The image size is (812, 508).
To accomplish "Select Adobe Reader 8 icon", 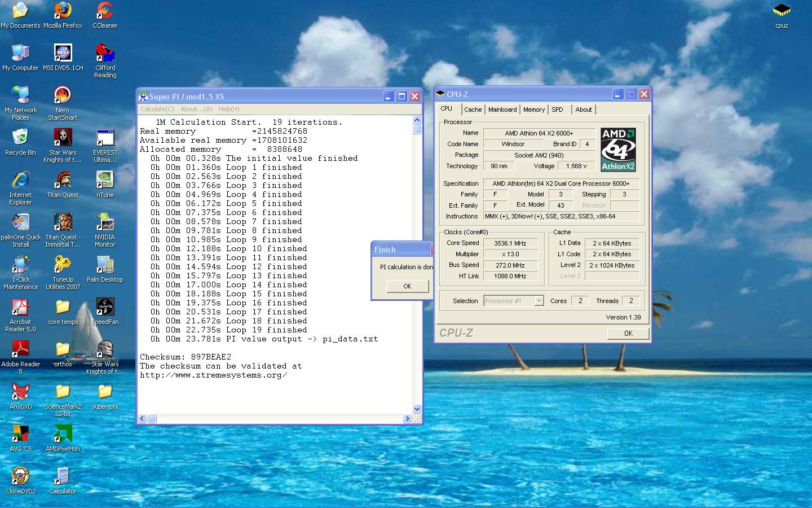I will click(20, 357).
